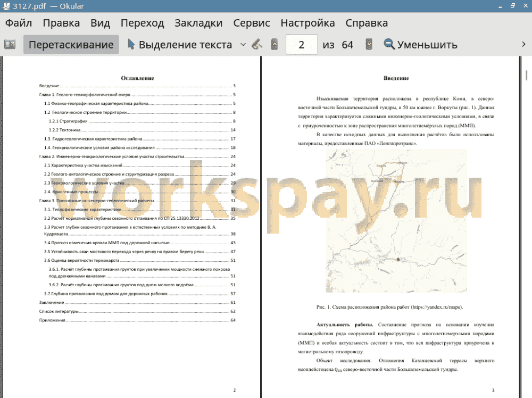
Task: Toggle the sidebar panel icon
Action: (10, 45)
